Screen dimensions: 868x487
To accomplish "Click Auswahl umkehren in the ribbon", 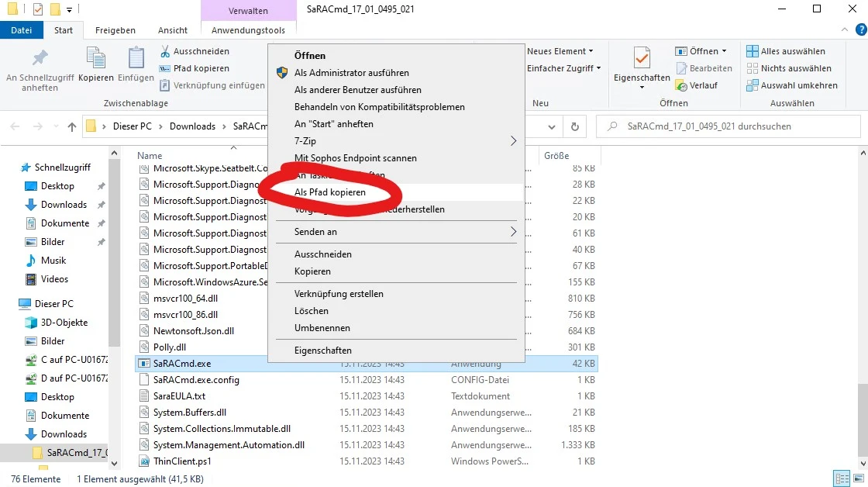I will 798,85.
